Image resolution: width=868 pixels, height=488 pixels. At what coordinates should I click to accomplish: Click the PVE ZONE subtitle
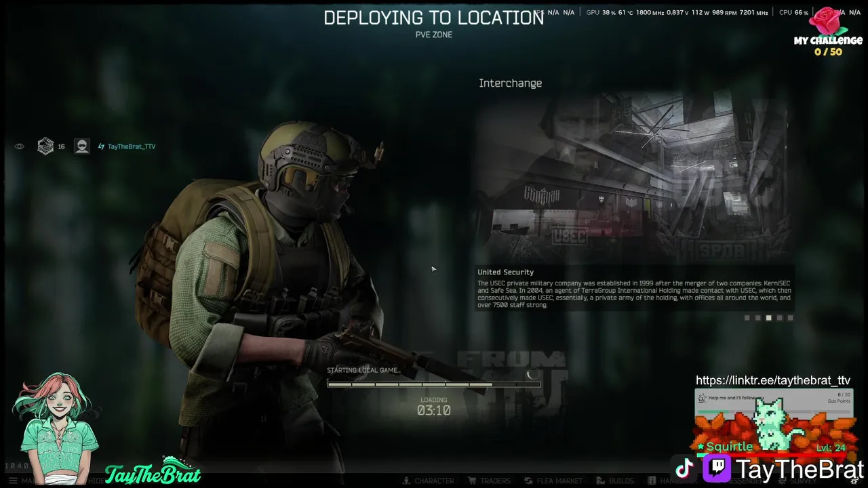point(434,35)
